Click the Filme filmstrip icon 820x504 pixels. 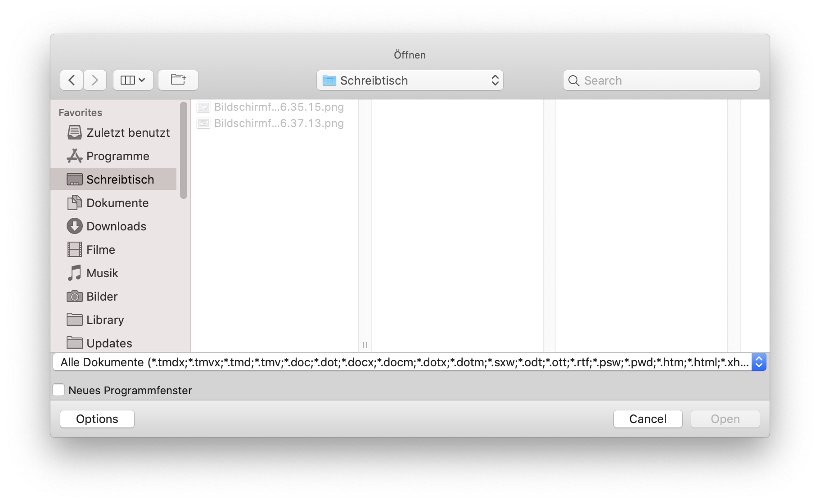point(75,249)
